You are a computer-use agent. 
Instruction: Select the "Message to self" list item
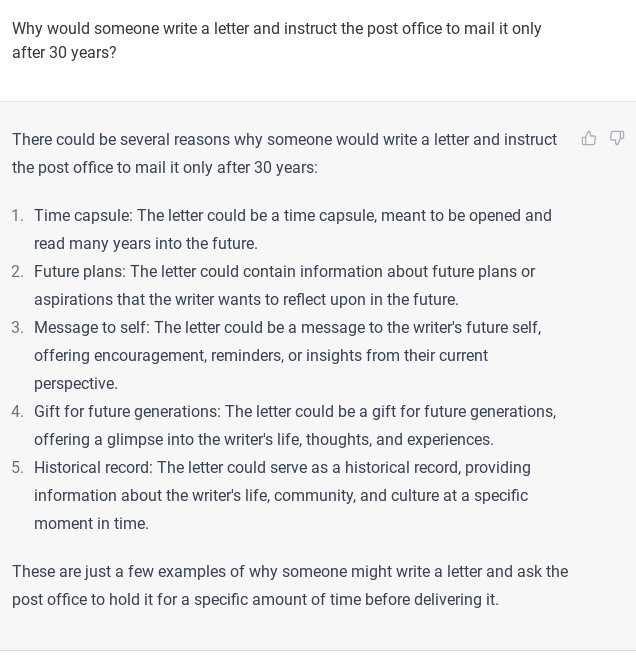pos(287,328)
